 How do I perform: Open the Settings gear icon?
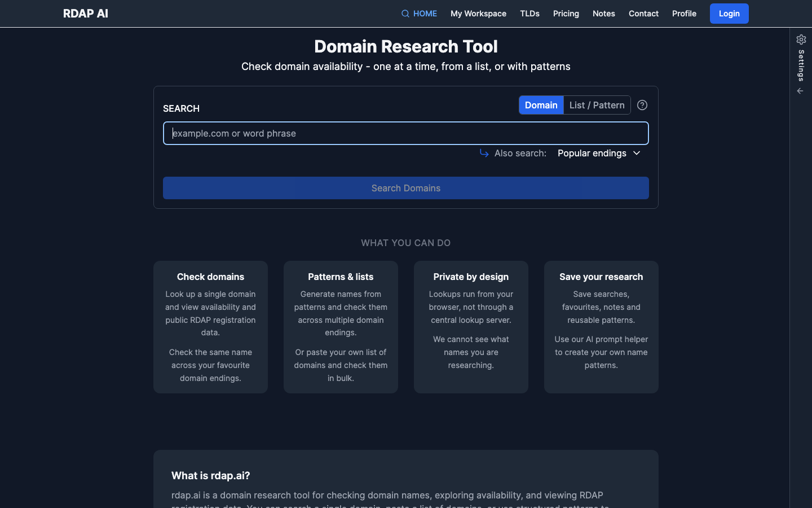point(801,40)
